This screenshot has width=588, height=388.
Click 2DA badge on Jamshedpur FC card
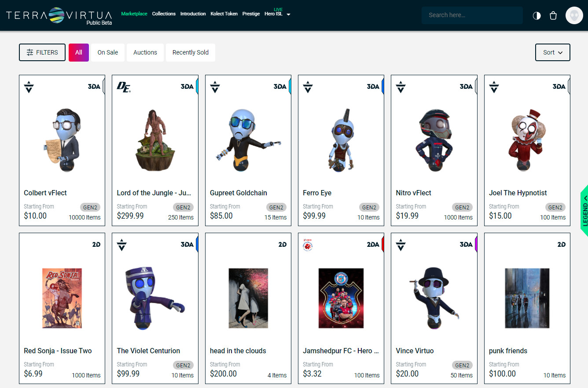point(373,245)
